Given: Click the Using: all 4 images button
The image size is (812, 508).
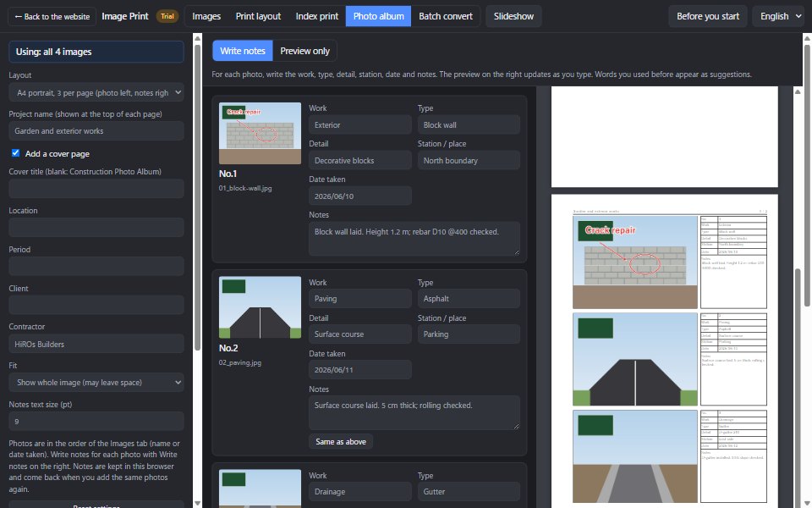Looking at the screenshot, I should coord(96,52).
